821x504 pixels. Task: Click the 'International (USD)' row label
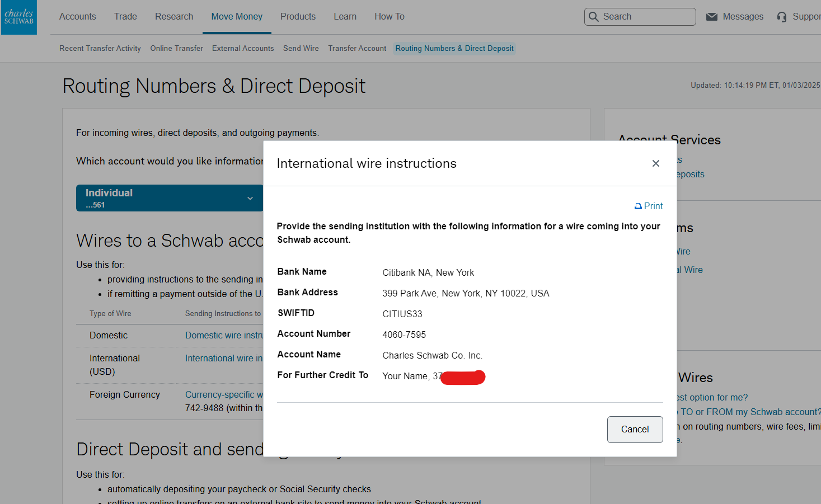[x=115, y=365]
